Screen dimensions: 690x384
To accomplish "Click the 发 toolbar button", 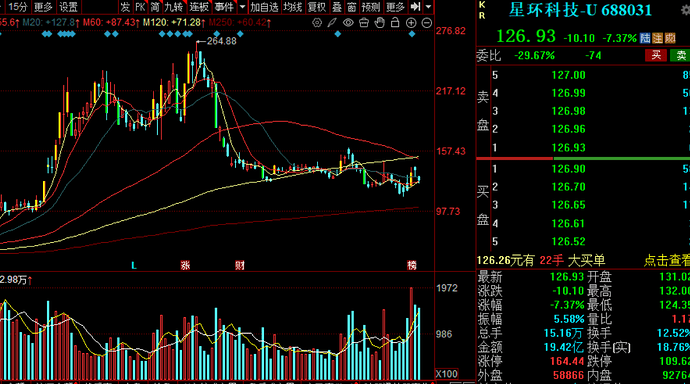I will coord(125,7).
